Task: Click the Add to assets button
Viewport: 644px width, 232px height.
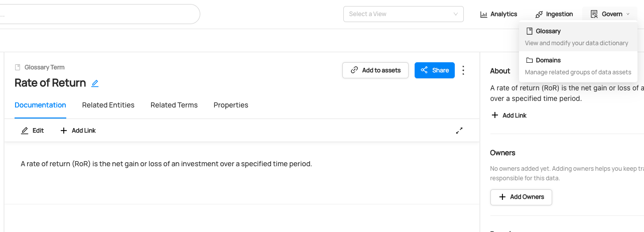Action: click(375, 70)
